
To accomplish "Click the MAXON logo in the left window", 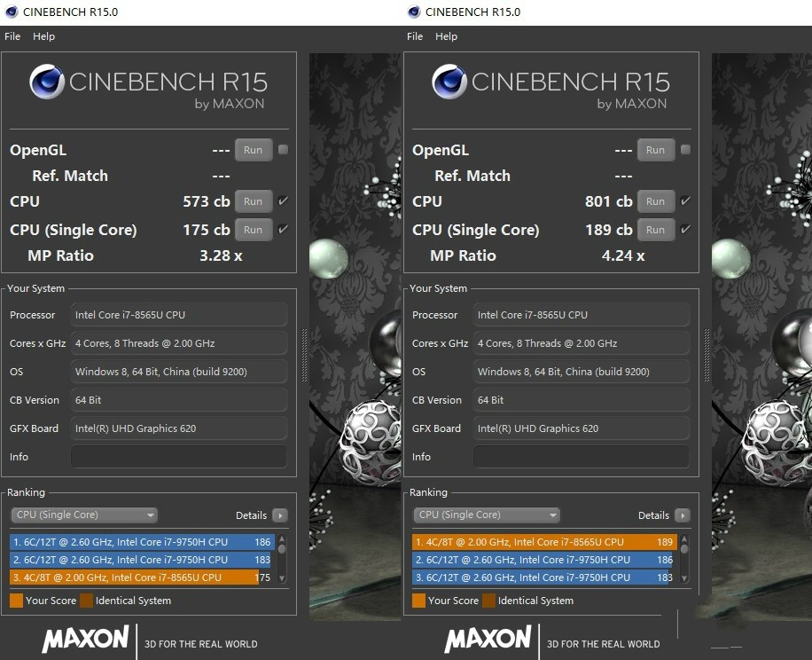I will [x=85, y=638].
